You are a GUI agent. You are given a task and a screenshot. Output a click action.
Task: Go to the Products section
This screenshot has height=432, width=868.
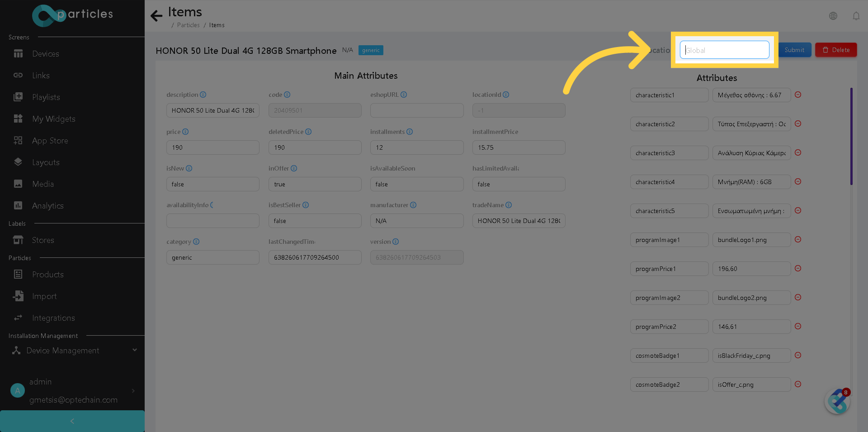coord(47,275)
